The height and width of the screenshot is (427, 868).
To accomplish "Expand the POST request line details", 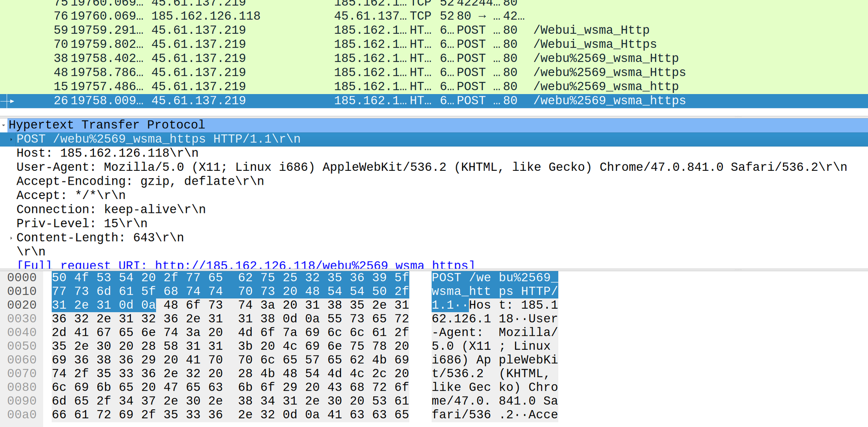I will [10, 139].
